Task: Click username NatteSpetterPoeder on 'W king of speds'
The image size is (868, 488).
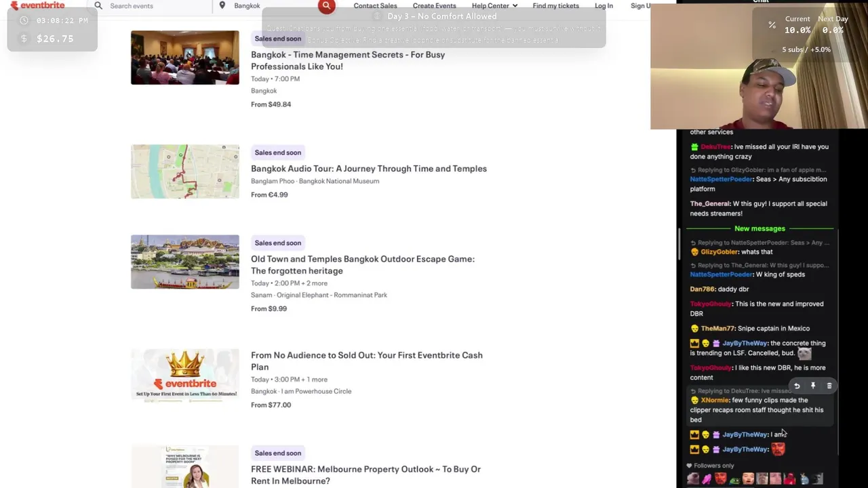Action: [x=720, y=274]
